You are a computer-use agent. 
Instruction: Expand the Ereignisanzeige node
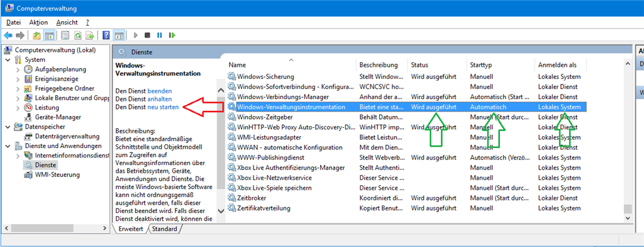pos(18,79)
